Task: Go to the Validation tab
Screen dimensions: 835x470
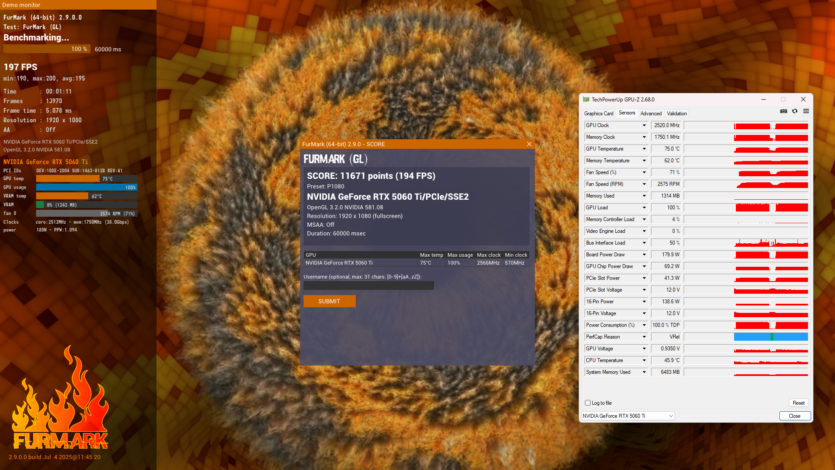Action: click(x=677, y=113)
